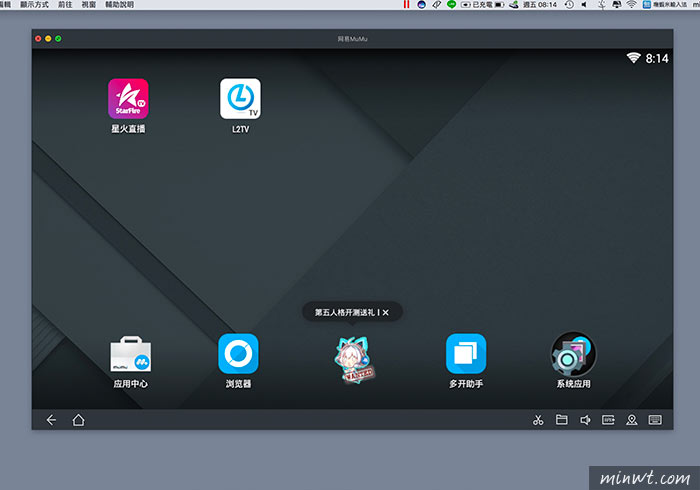Open the FPS settings icon
The width and height of the screenshot is (700, 490).
[608, 419]
